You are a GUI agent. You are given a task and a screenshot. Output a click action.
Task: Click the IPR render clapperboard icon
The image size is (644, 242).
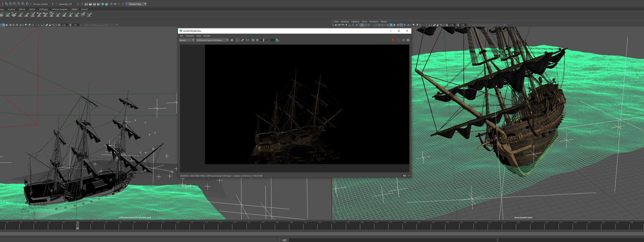[94, 4]
